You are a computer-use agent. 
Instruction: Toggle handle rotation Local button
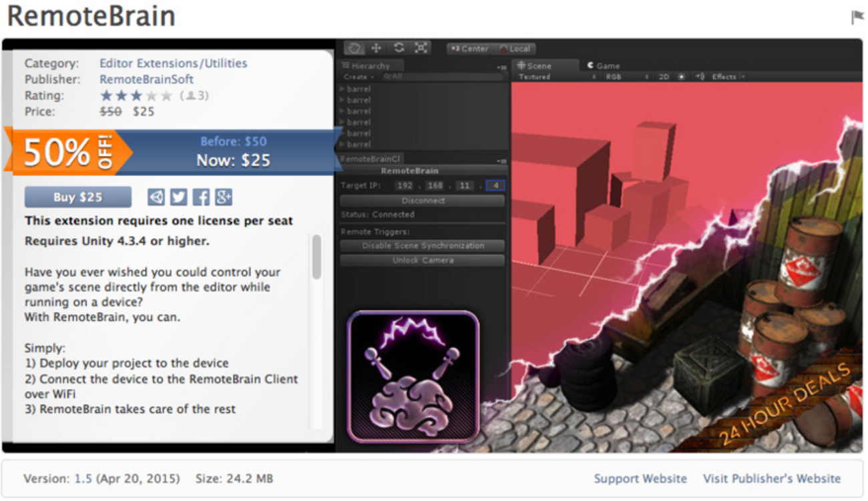click(514, 49)
